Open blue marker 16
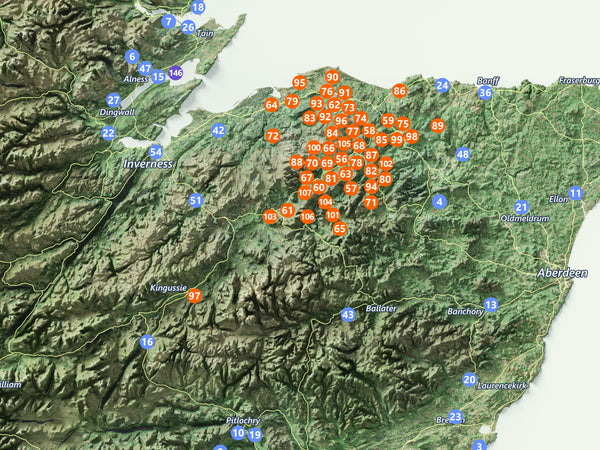 click(147, 342)
